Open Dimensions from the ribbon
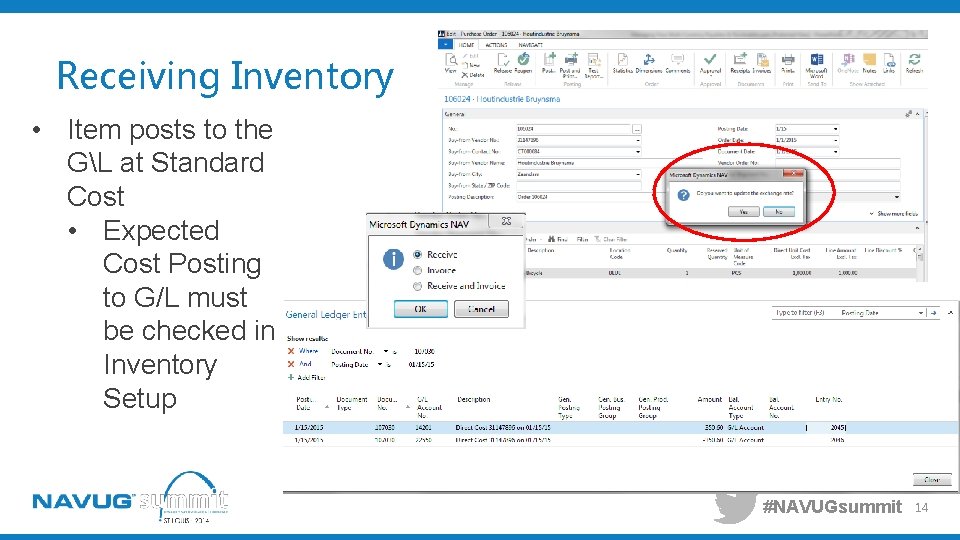This screenshot has width=960, height=540. (x=648, y=63)
